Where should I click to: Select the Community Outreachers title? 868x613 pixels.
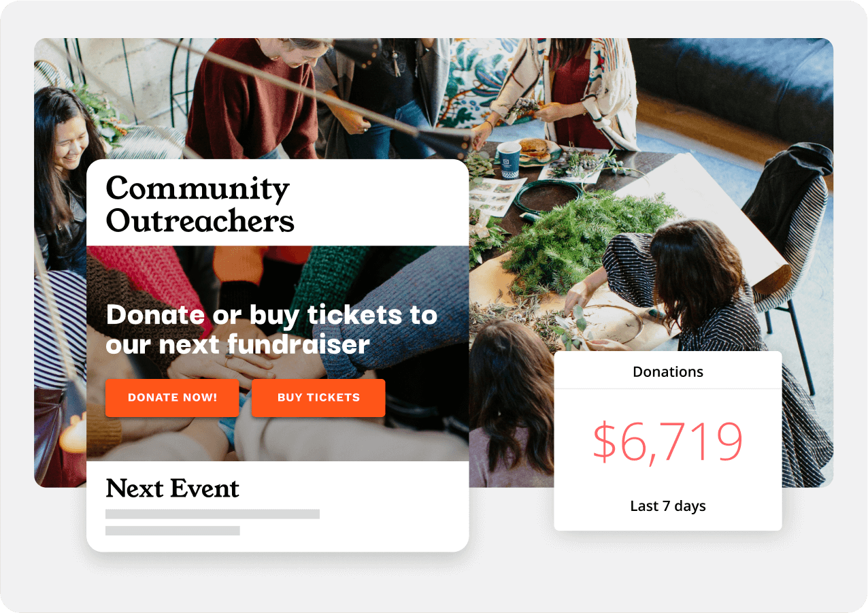200,204
